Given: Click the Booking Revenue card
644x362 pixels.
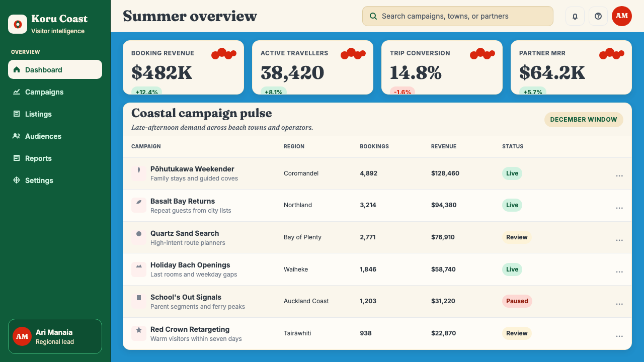Looking at the screenshot, I should coord(183,67).
